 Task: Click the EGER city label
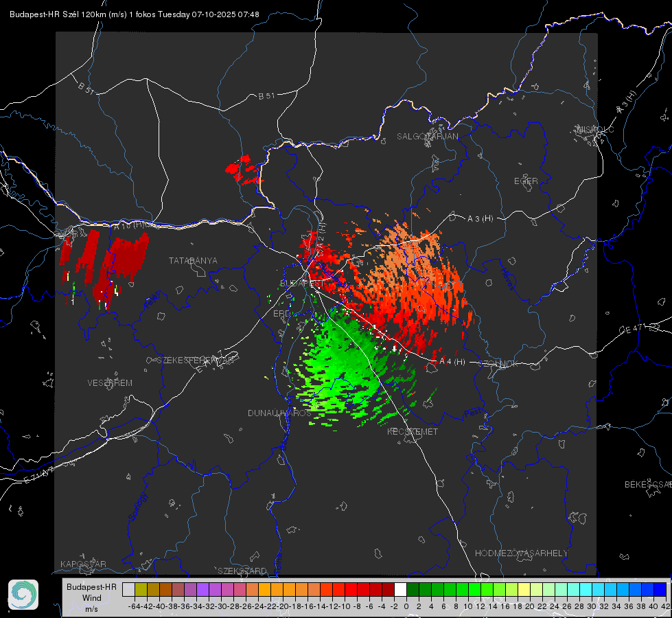pyautogui.click(x=526, y=181)
